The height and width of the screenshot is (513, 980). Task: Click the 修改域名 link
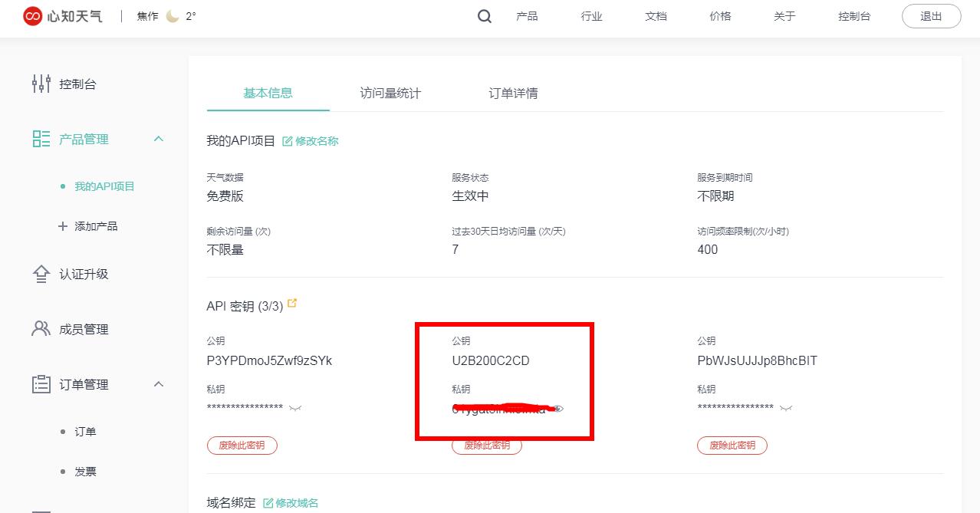[x=297, y=503]
